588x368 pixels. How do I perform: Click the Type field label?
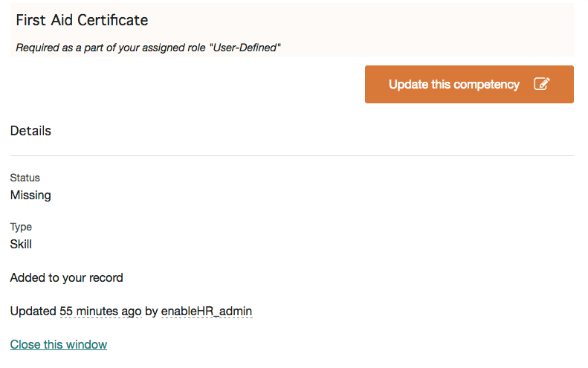tap(21, 227)
